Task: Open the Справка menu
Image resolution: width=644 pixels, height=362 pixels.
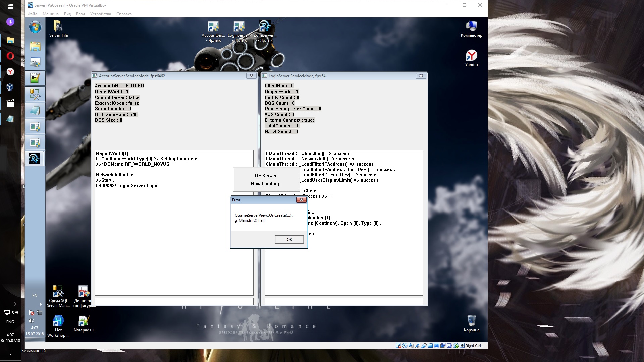Action: click(124, 14)
